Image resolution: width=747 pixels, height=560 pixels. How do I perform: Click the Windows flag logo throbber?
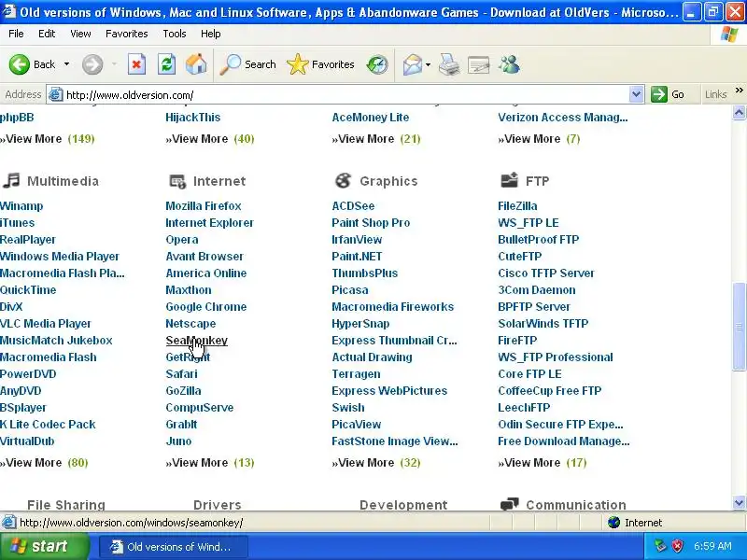point(729,34)
